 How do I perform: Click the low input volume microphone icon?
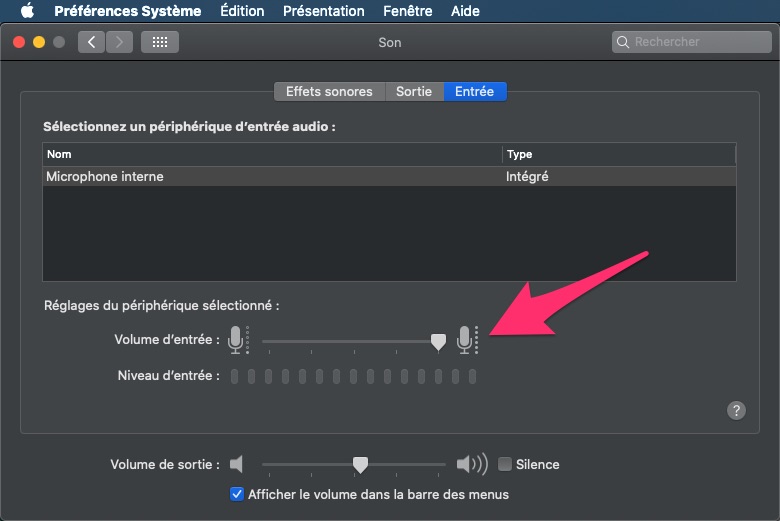[x=238, y=340]
